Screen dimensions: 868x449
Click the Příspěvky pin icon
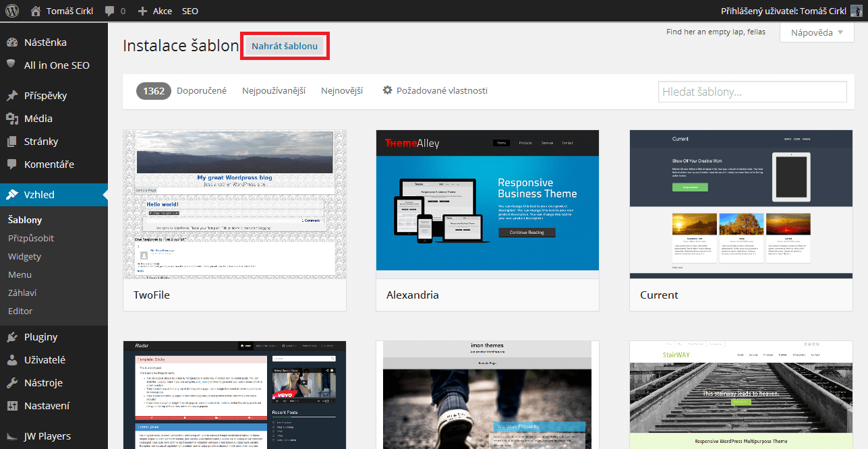(x=11, y=96)
